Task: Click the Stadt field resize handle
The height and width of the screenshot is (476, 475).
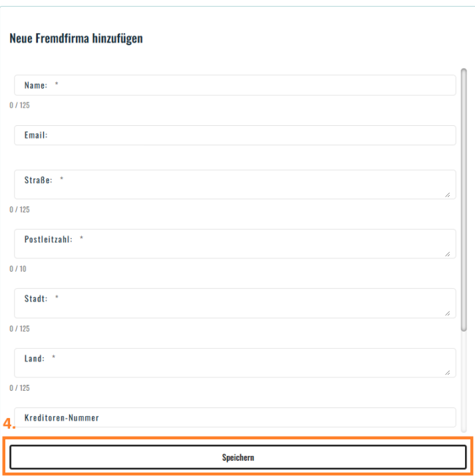Action: pos(448,314)
